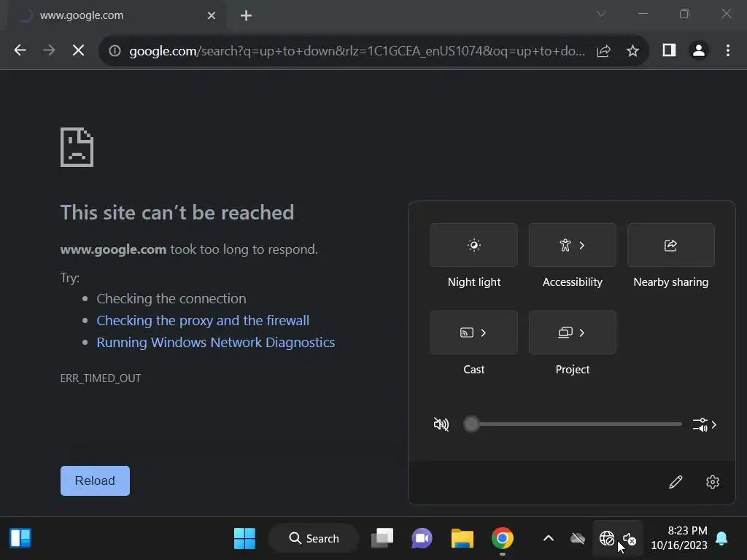Click the sad page error icon
Image resolution: width=747 pixels, height=560 pixels.
click(x=77, y=147)
